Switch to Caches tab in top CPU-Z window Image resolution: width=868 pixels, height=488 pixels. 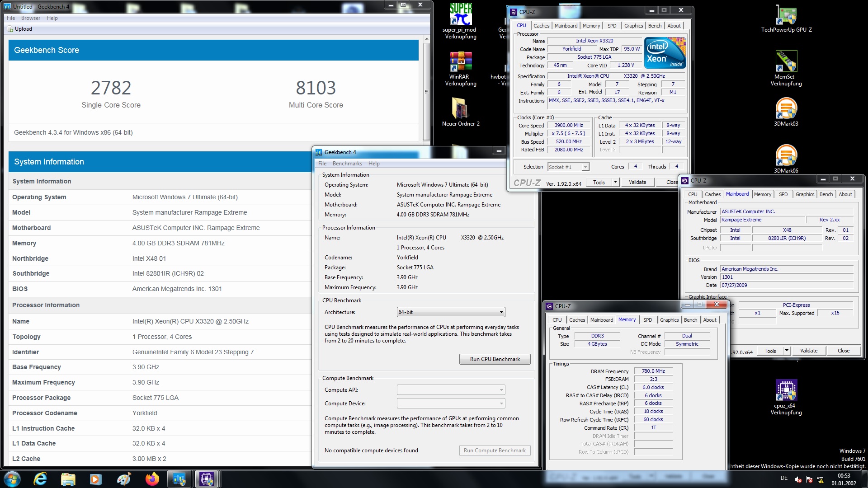(x=541, y=26)
